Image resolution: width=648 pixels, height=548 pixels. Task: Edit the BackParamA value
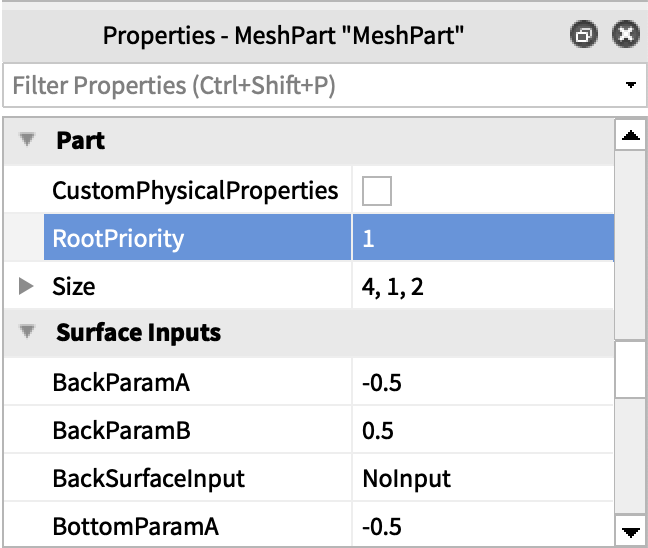pos(480,383)
